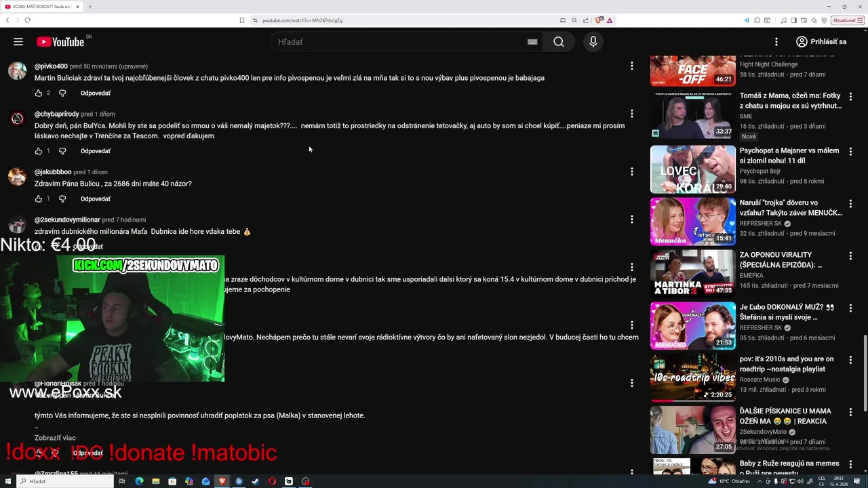Reload the page with the refresh icon
Viewport: 868px width, 488px height.
point(27,20)
